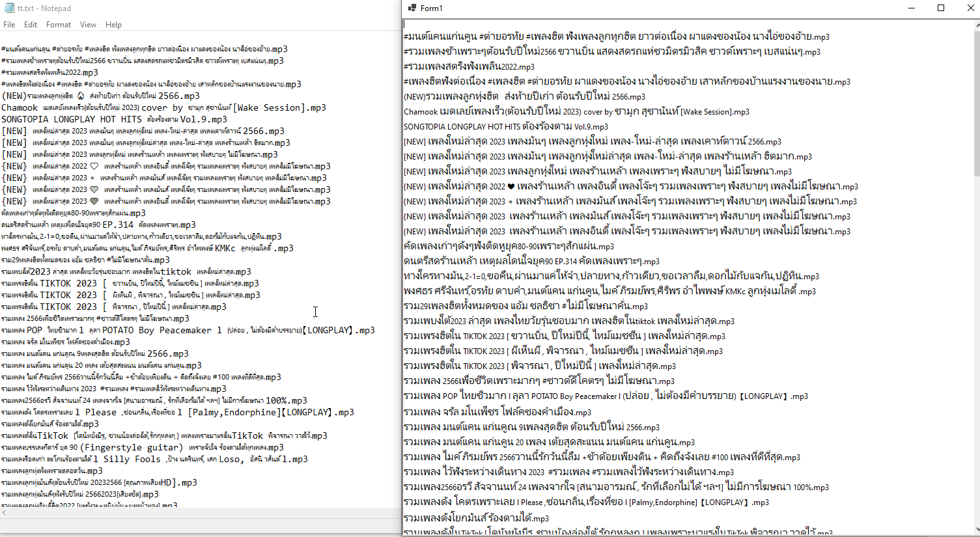This screenshot has height=537, width=980.
Task: Click '(NEW)' 2566.mp3 line in Form1
Action: (524, 96)
